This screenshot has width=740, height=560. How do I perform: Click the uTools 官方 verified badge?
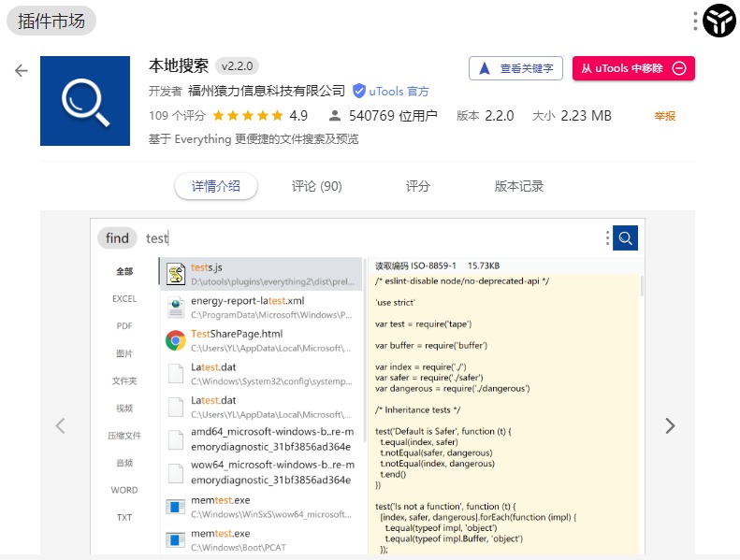coord(391,91)
